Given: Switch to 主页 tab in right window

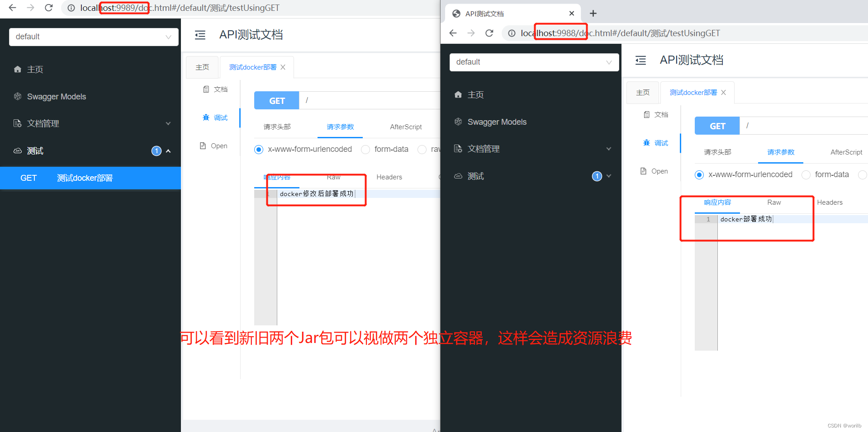Looking at the screenshot, I should click(643, 92).
